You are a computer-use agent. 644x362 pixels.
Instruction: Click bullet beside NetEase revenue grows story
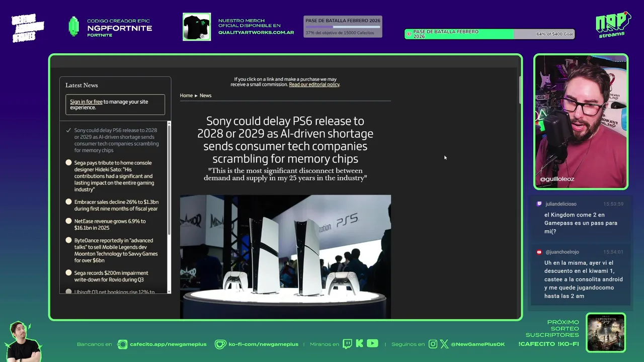(x=68, y=221)
